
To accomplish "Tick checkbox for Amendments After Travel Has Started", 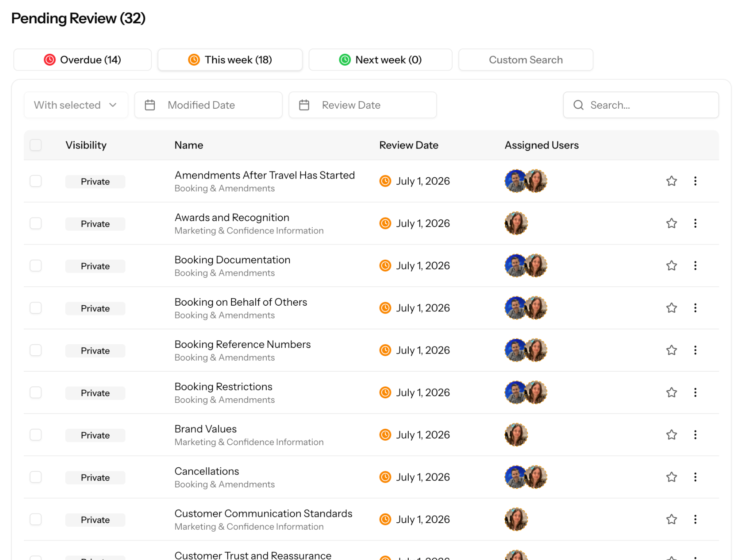I will coord(36,181).
